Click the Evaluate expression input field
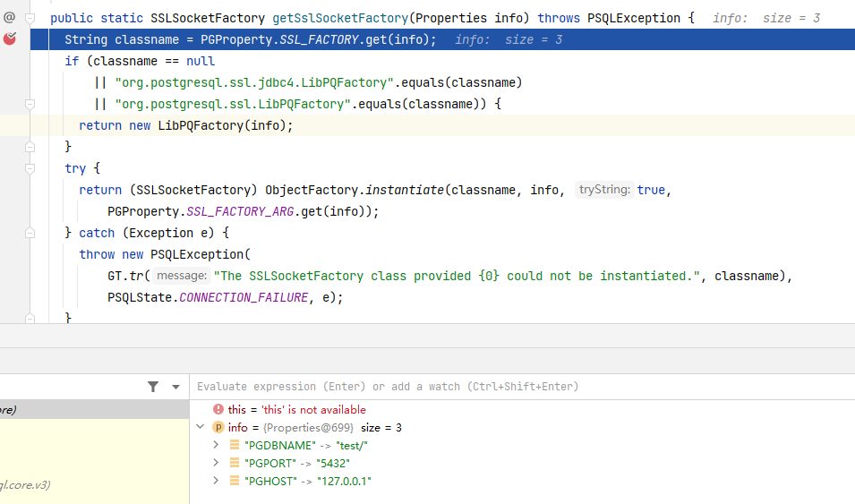 click(519, 387)
